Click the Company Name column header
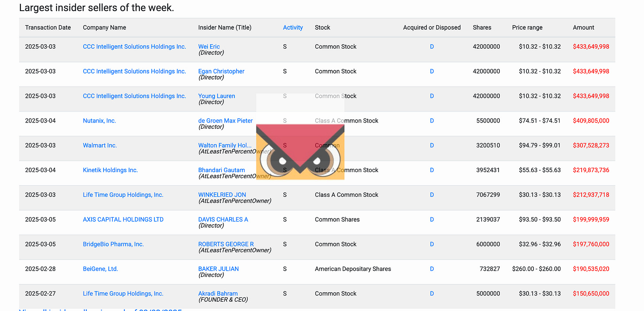 [104, 27]
